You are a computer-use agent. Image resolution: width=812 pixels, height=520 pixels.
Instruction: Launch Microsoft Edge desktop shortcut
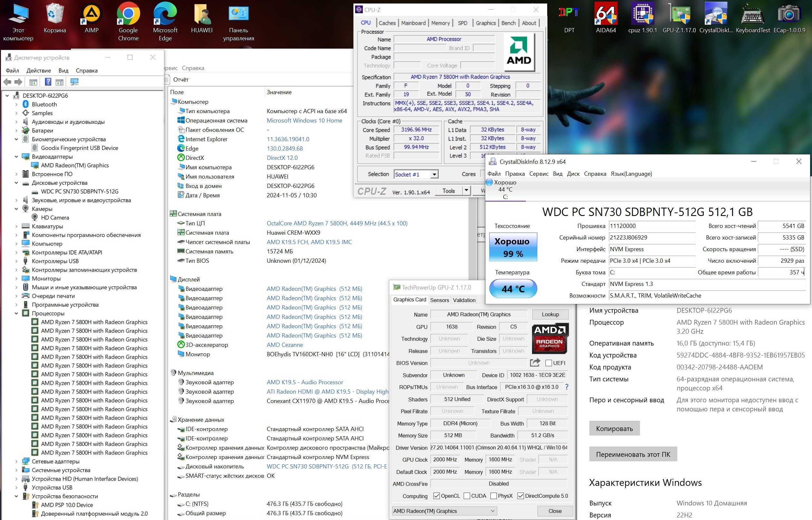165,21
